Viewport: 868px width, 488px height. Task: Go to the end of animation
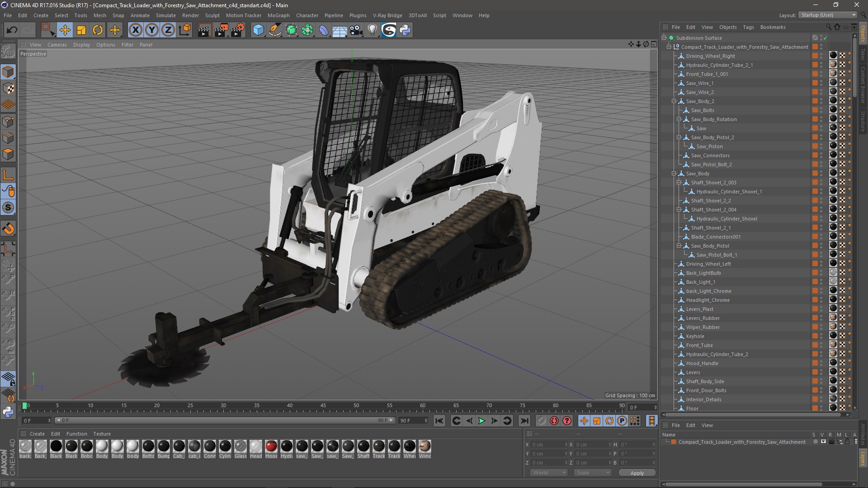(524, 421)
